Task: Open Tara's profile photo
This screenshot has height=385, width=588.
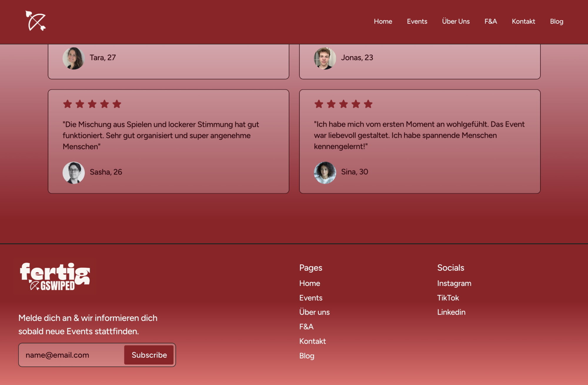Action: (74, 58)
